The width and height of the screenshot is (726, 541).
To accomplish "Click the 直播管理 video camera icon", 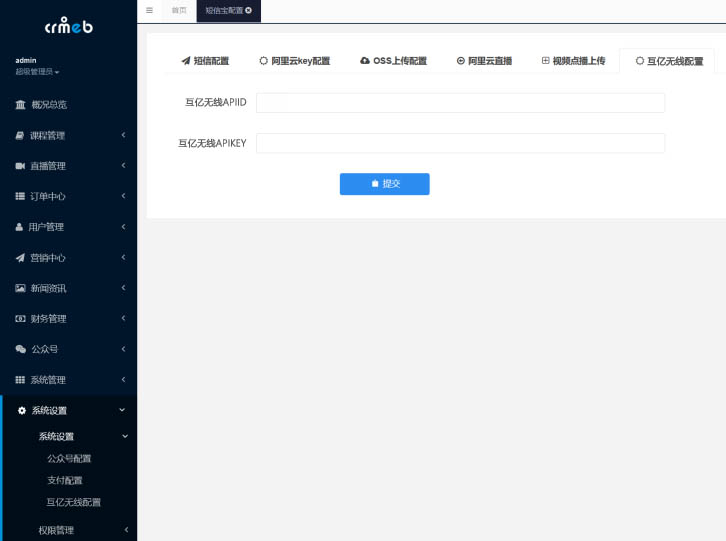I will pos(20,166).
